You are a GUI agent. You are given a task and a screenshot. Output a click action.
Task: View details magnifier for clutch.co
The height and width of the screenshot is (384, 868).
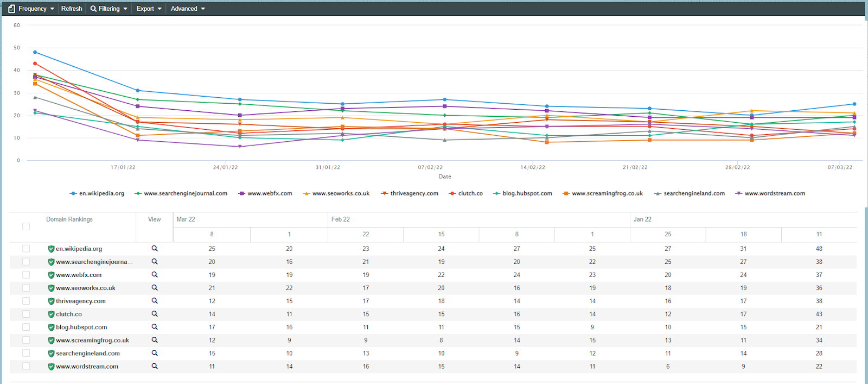click(155, 313)
